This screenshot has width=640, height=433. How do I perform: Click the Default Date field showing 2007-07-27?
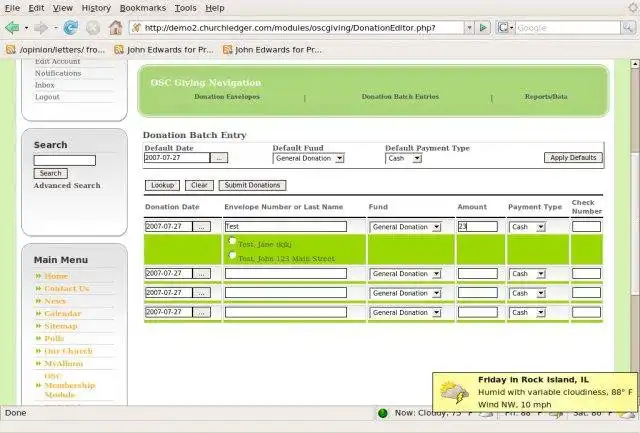pyautogui.click(x=177, y=158)
